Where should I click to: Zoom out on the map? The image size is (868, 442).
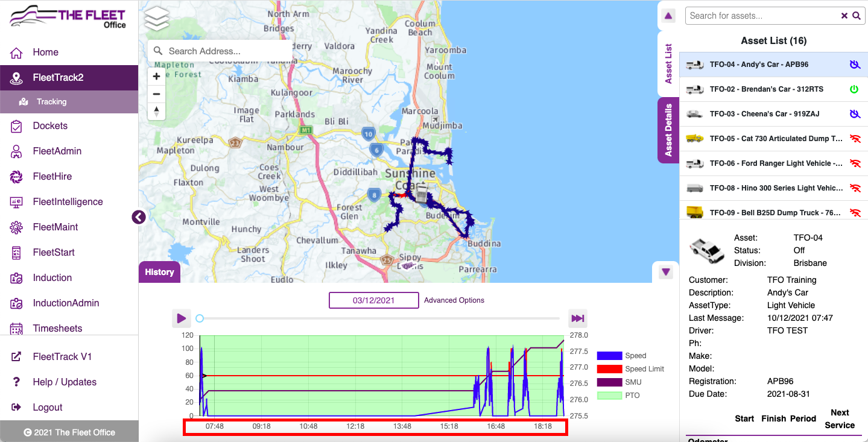pyautogui.click(x=156, y=94)
